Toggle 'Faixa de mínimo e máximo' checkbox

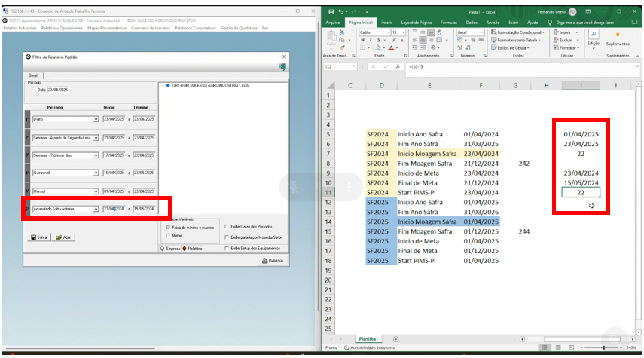168,228
